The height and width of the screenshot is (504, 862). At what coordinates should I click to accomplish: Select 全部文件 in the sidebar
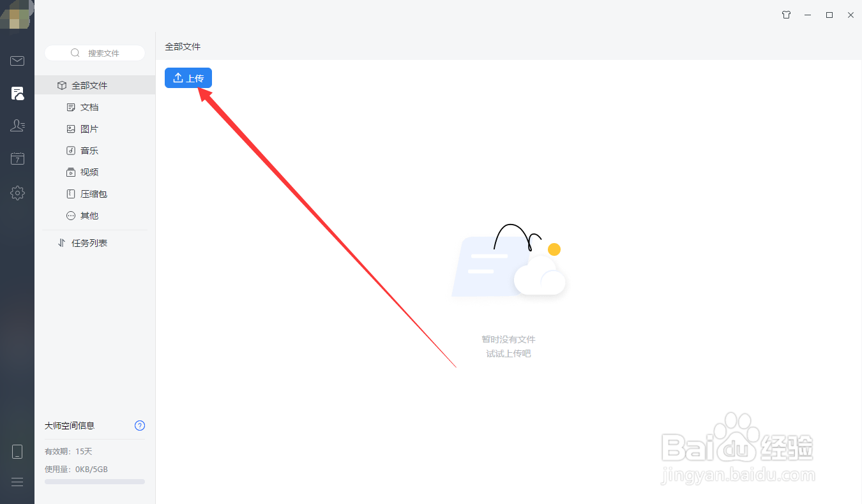pyautogui.click(x=95, y=85)
